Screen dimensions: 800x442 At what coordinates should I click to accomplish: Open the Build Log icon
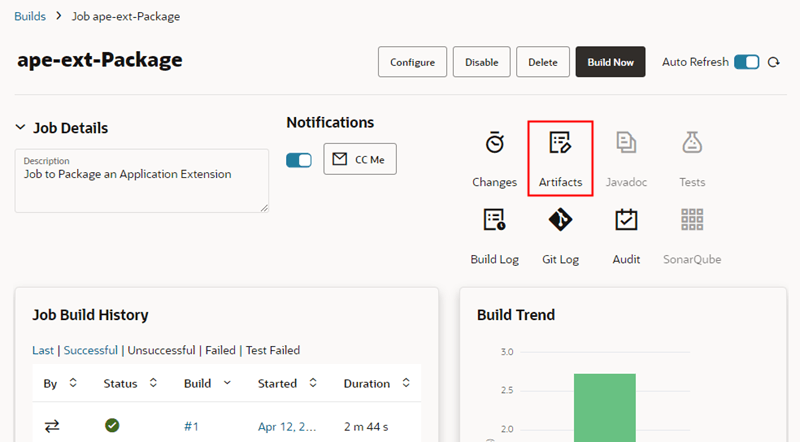[494, 220]
